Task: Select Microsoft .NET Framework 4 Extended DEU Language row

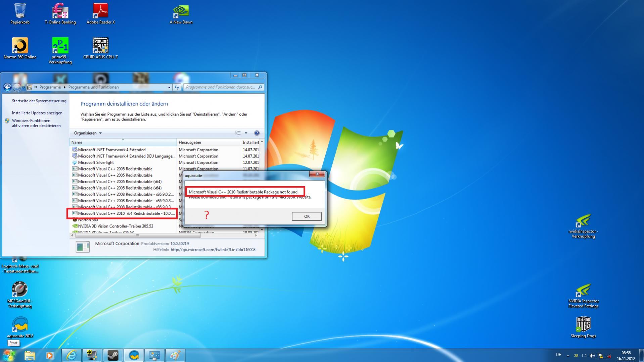Action: click(x=166, y=156)
